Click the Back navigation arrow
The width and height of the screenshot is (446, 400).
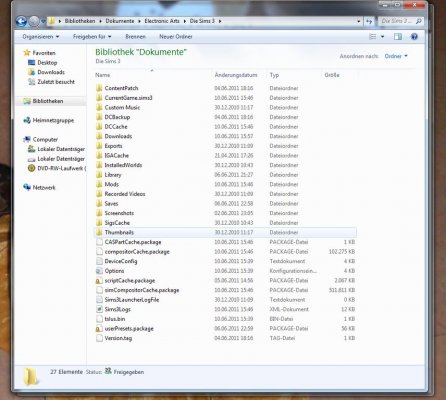[21, 21]
